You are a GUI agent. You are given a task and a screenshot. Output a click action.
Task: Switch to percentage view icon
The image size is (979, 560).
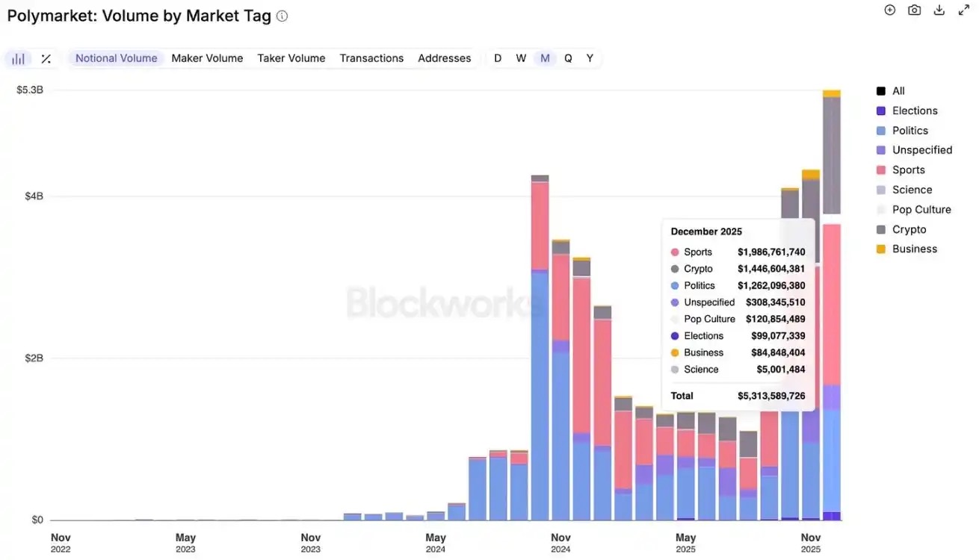pos(45,57)
